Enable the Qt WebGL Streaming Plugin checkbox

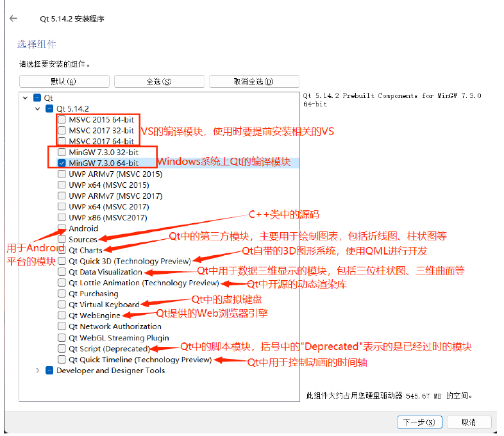point(62,338)
